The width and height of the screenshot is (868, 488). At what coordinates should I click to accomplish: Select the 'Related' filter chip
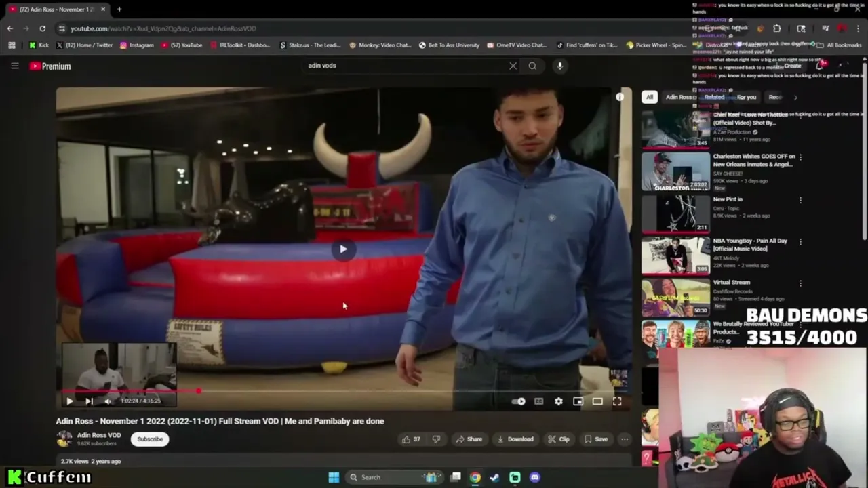coord(714,97)
